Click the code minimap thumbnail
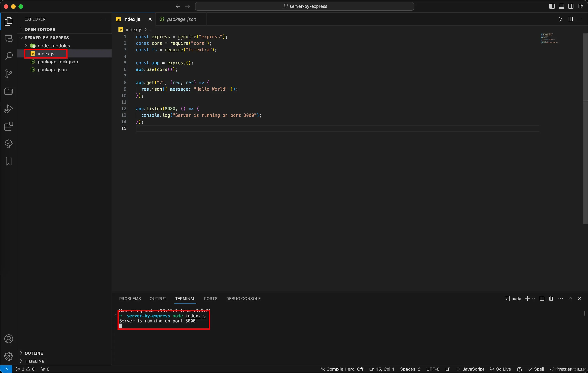Viewport: 588px width, 373px height. pos(549,38)
